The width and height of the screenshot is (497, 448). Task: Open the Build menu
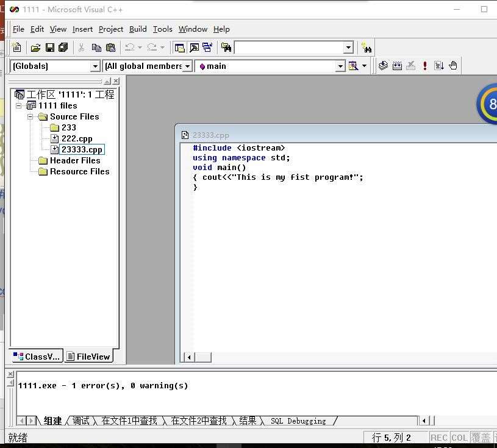click(x=138, y=29)
